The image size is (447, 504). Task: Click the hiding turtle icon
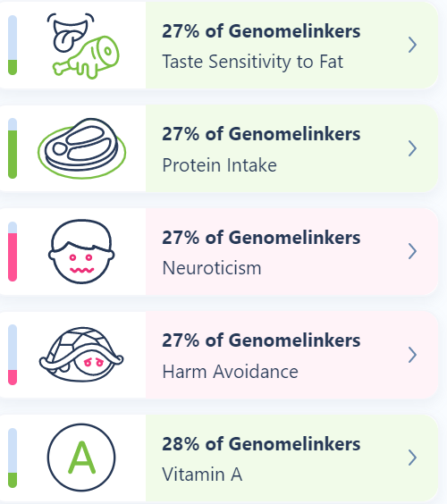click(x=81, y=355)
